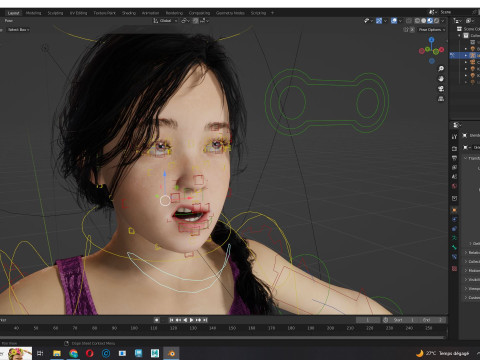Open the Scene properties tab icon
Screen dimensions: 480x360
tap(454, 177)
